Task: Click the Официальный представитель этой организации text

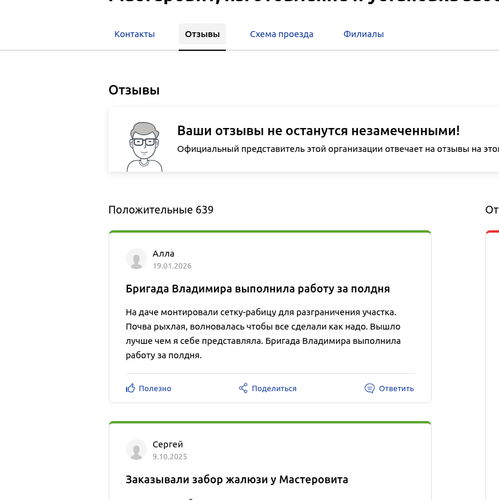Action: tap(338, 149)
